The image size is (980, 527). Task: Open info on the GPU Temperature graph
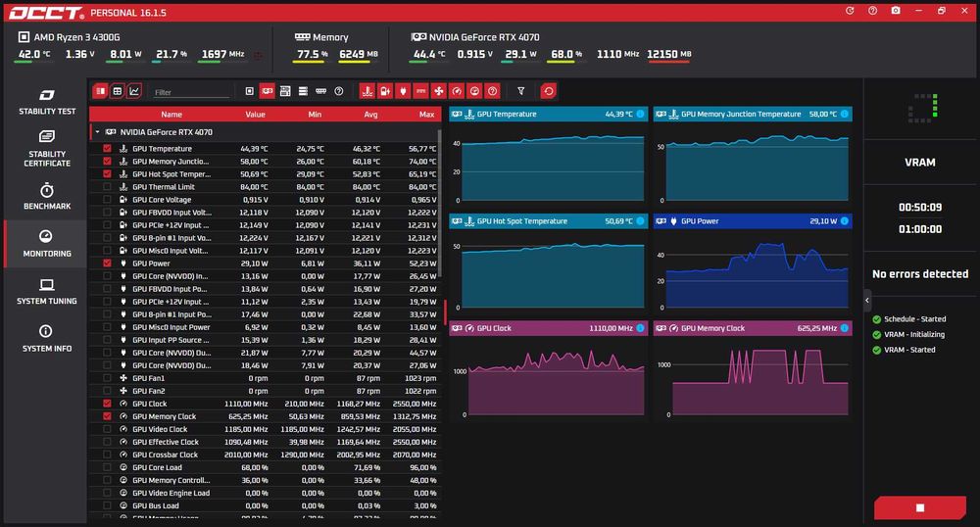[640, 114]
